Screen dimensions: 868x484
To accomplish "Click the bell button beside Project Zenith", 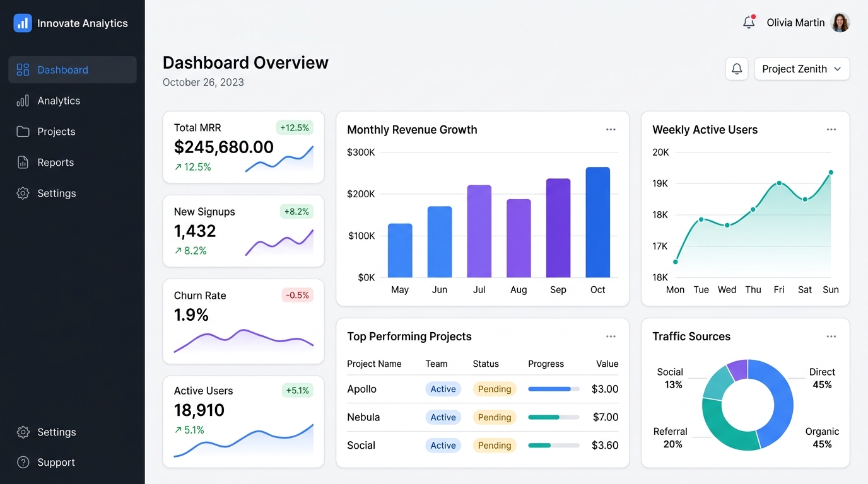I will [737, 69].
